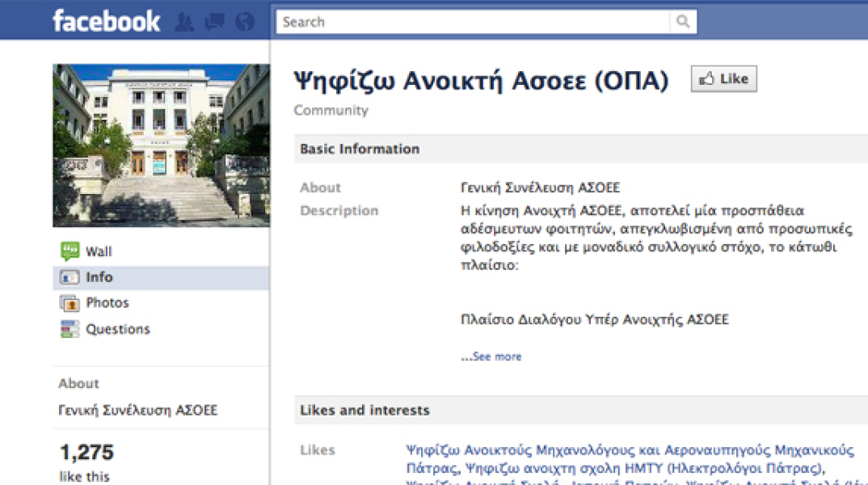This screenshot has width=868, height=485.
Task: Focus the Search text field
Action: 475,22
